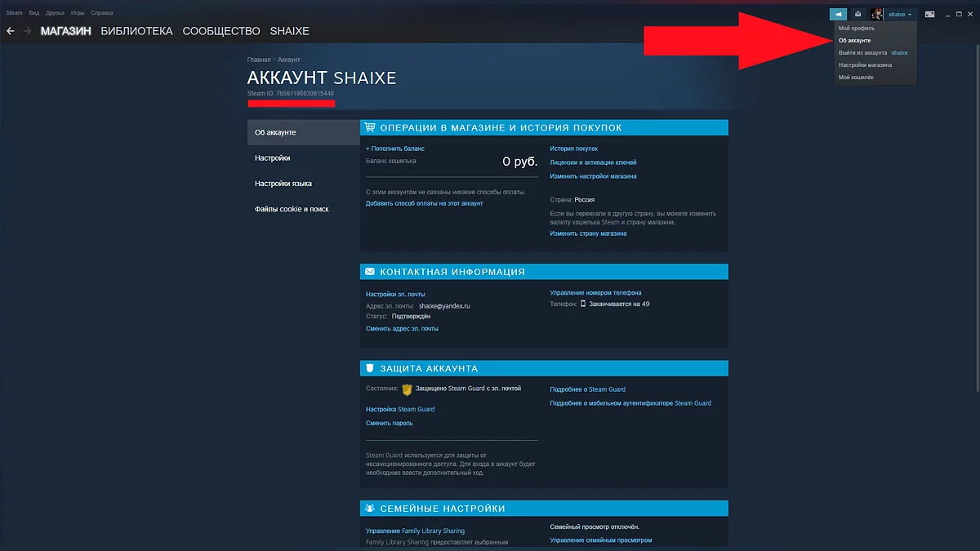Click the shaixe profile avatar thumbnail
The image size is (980, 551).
tap(877, 14)
